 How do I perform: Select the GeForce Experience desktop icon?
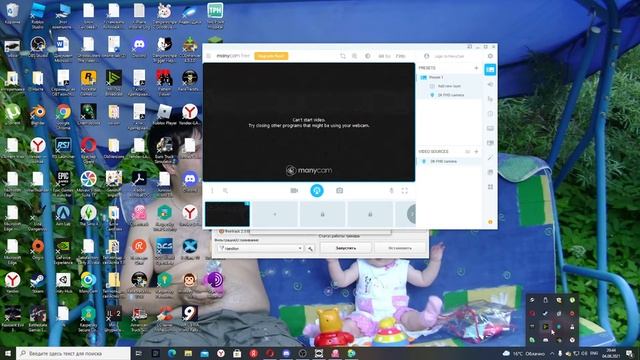click(x=63, y=251)
